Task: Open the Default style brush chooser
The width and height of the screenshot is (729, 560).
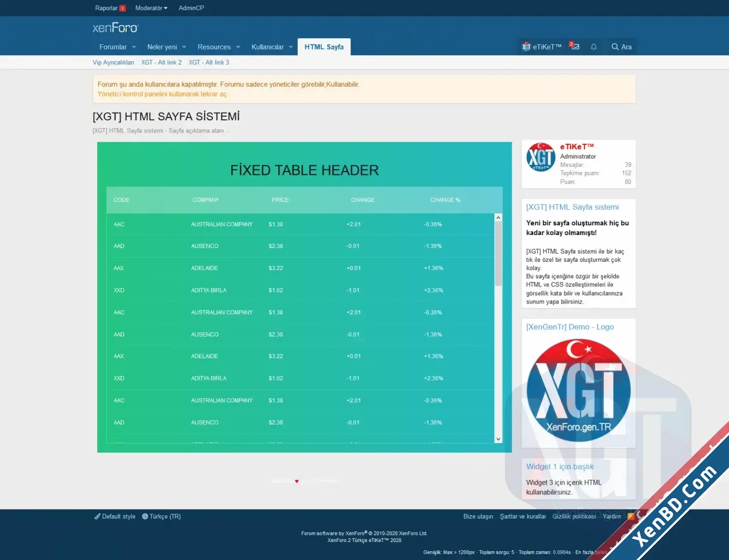Action: pos(115,516)
